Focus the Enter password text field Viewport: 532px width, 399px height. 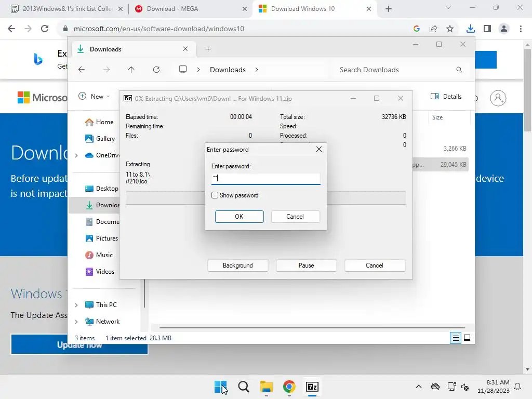click(x=265, y=178)
